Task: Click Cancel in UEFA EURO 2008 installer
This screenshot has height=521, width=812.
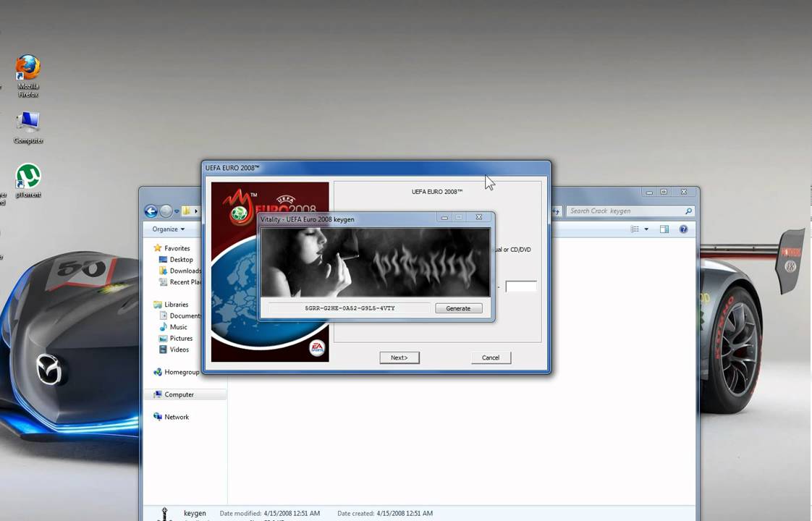Action: pos(491,358)
